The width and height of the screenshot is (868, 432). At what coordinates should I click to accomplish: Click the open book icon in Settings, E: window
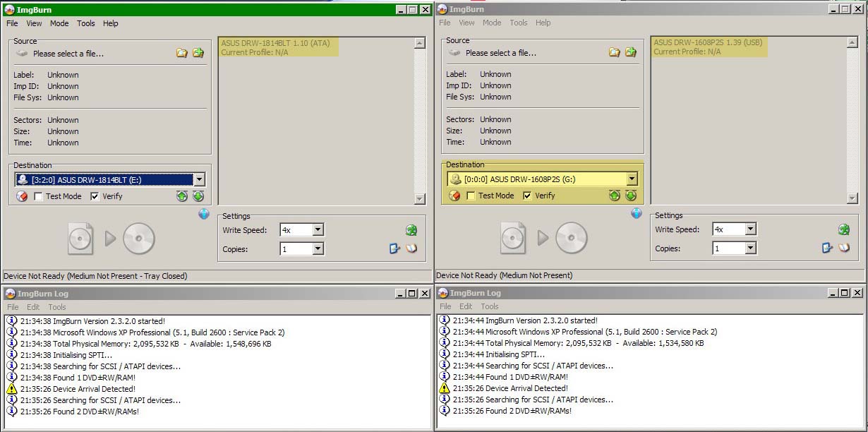(x=411, y=248)
